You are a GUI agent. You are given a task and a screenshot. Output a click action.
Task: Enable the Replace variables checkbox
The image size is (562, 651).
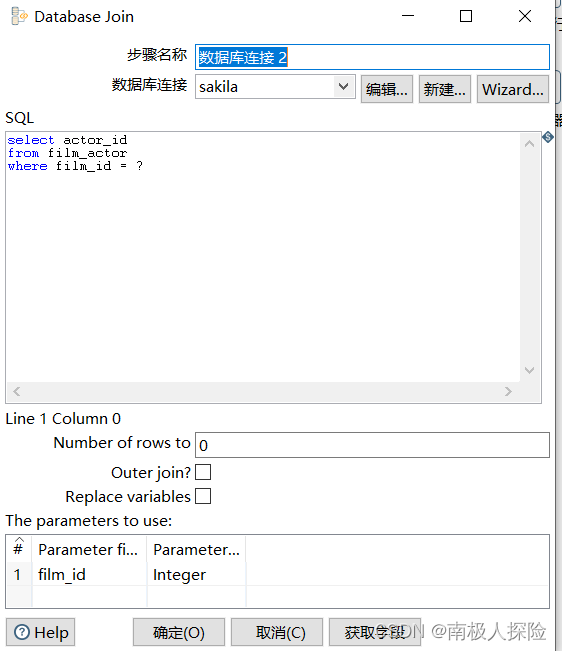203,496
